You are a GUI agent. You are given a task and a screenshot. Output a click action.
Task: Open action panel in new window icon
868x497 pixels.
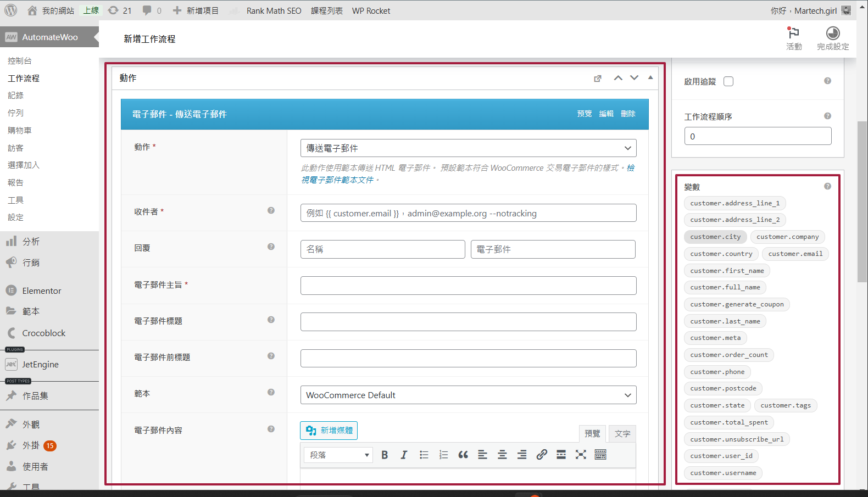598,79
